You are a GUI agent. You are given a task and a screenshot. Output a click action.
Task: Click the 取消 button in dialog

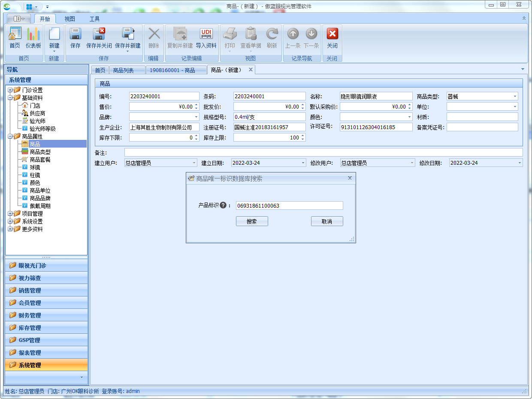[327, 221]
